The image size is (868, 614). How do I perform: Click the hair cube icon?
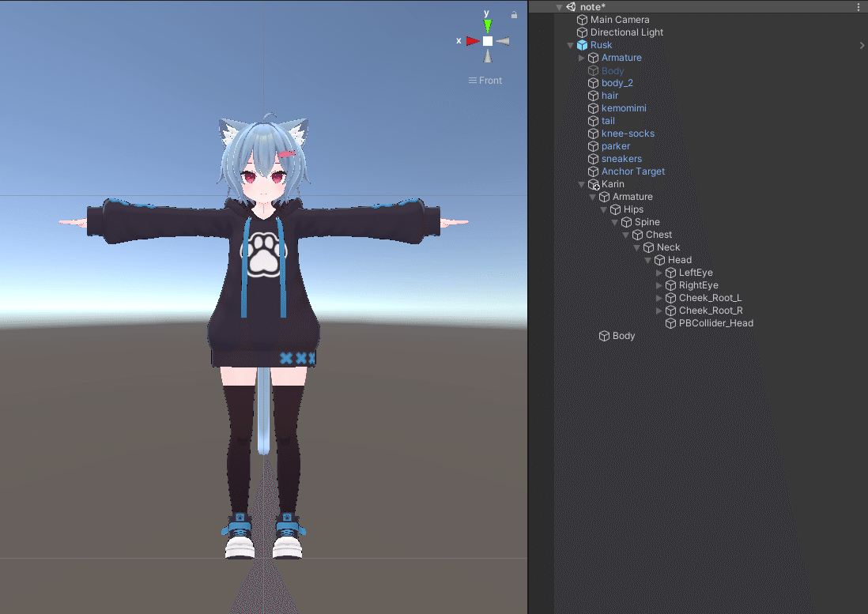594,96
